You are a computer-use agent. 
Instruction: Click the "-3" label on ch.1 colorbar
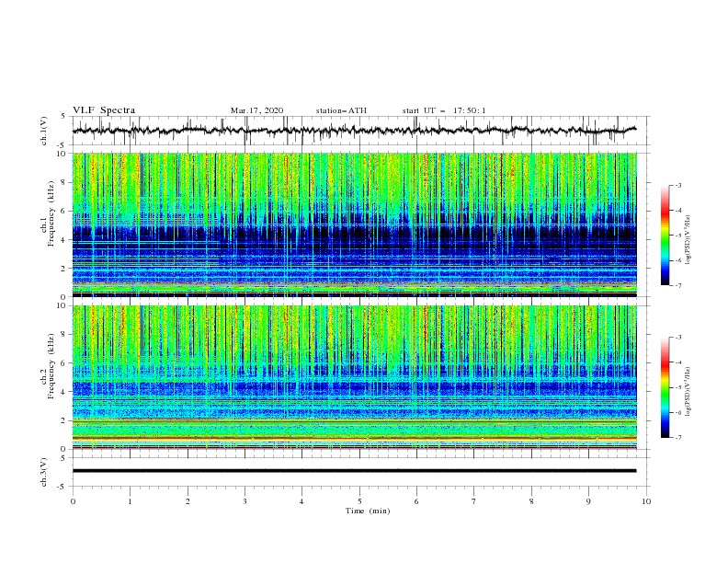pos(677,185)
